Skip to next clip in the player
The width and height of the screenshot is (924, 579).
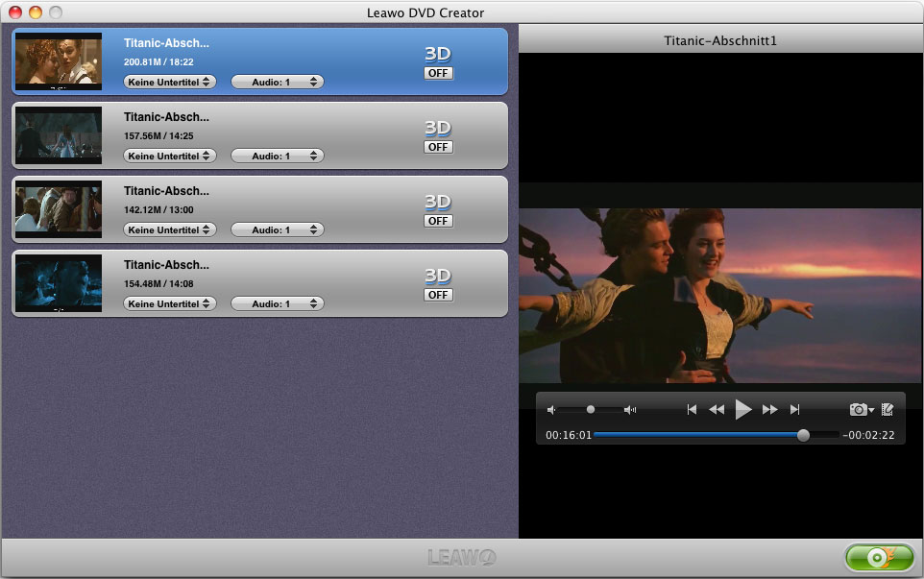tap(795, 409)
